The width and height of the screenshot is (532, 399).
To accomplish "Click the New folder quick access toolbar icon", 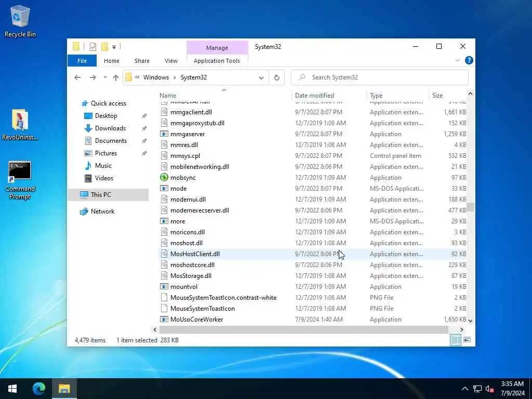I will [x=104, y=47].
